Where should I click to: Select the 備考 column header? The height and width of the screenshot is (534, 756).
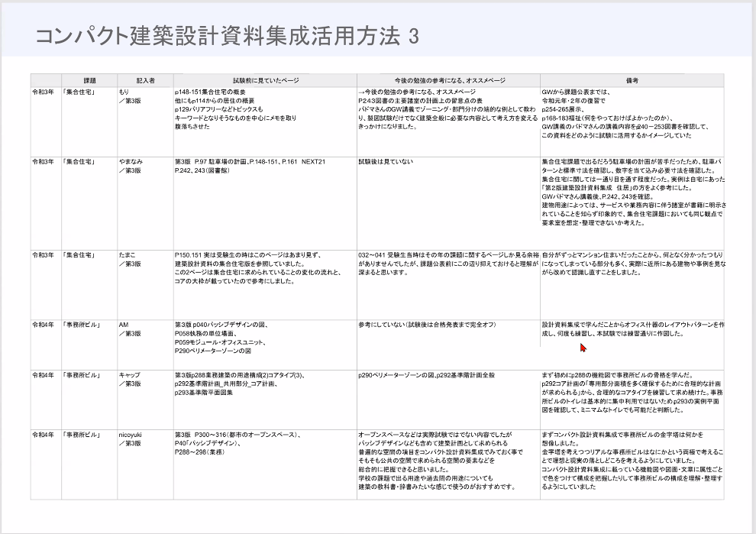[632, 80]
